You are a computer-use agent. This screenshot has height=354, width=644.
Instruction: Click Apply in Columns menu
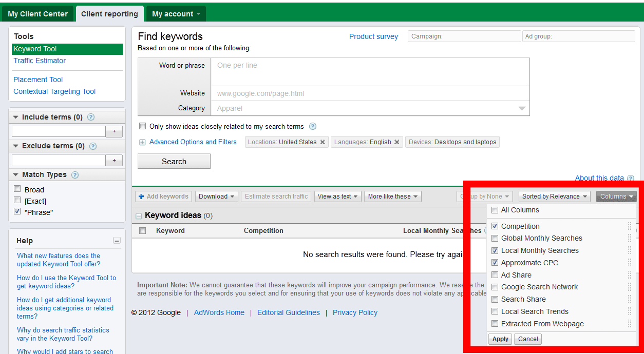point(500,339)
